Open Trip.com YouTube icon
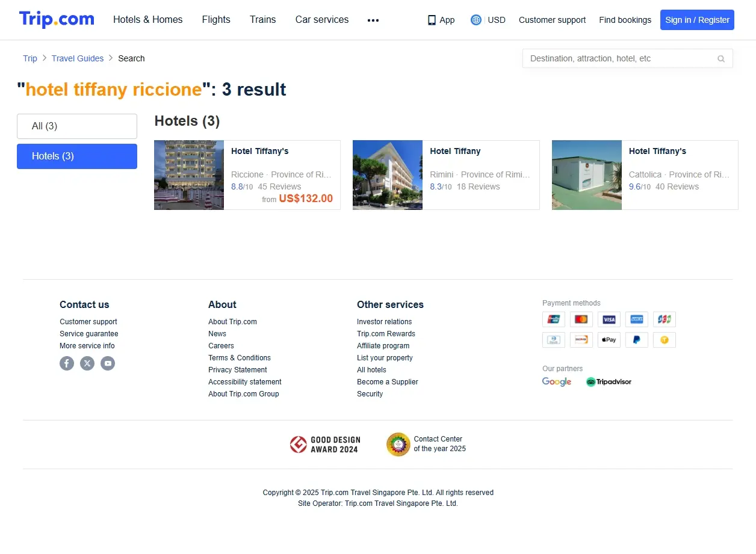 tap(108, 363)
